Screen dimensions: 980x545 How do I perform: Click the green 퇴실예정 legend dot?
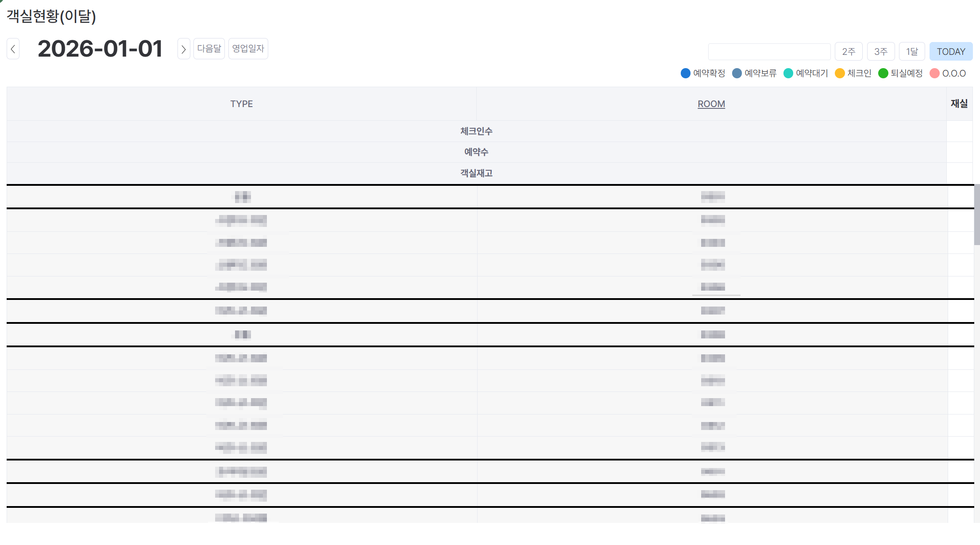tap(883, 73)
